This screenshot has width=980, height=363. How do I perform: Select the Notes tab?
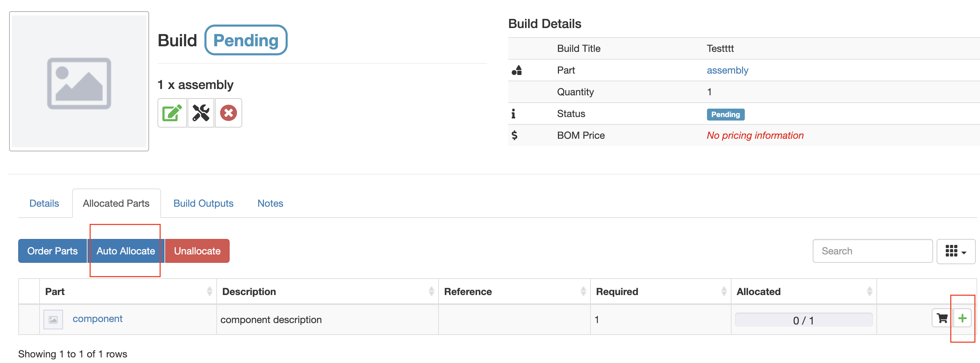pyautogui.click(x=270, y=203)
